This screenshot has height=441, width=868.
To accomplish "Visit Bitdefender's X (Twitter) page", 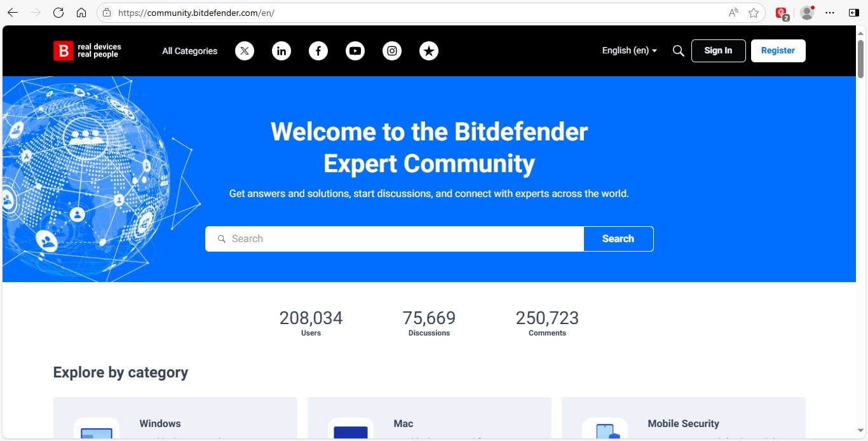I will (x=245, y=51).
